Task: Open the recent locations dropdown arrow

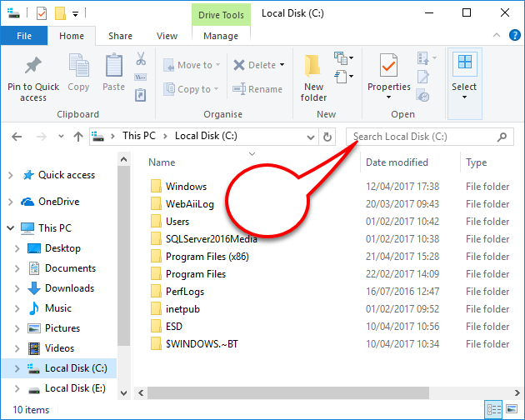Action: pyautogui.click(x=61, y=137)
